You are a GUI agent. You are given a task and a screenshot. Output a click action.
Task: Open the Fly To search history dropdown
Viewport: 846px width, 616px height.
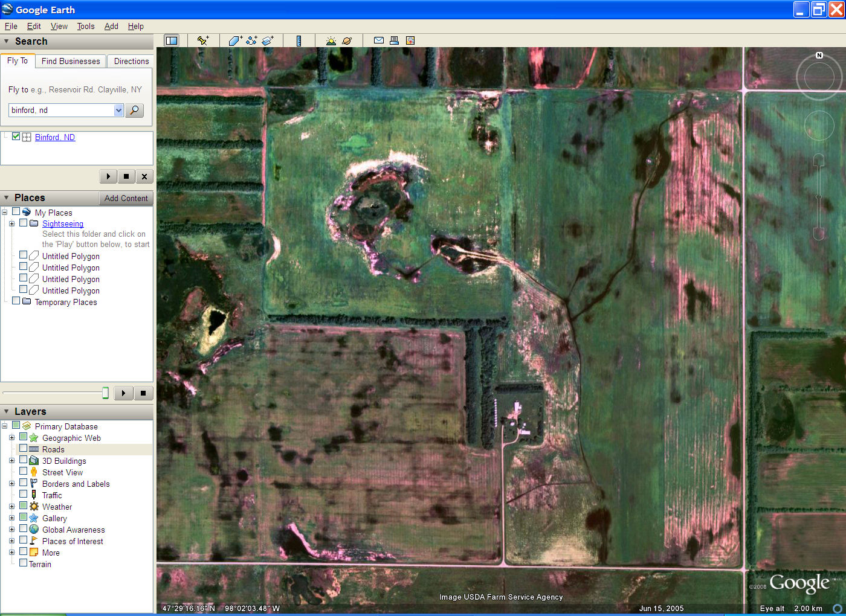[118, 110]
